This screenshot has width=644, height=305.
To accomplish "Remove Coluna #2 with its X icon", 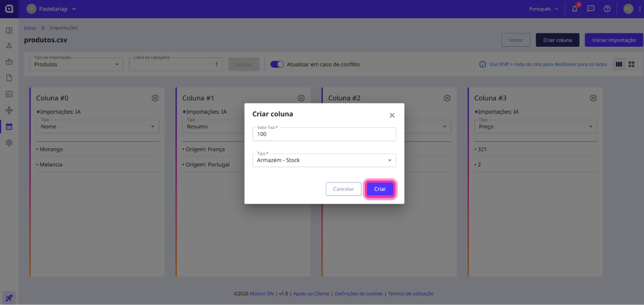I will click(x=447, y=98).
